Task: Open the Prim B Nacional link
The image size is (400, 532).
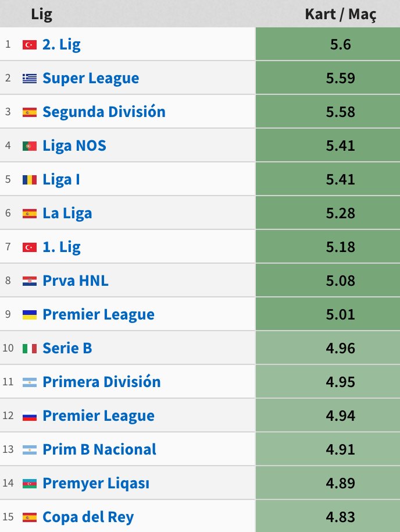Action: 99,449
